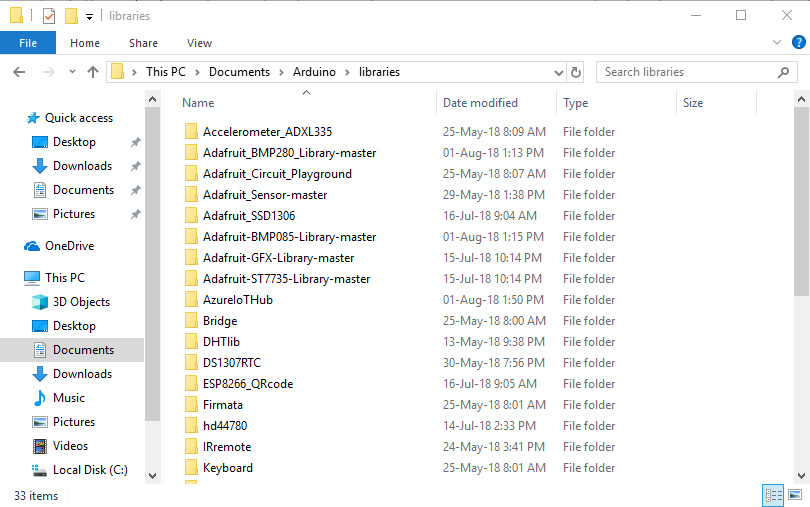Select the Adafruit-BMP085-Library-master folder icon
This screenshot has width=810, height=507.
(191, 237)
